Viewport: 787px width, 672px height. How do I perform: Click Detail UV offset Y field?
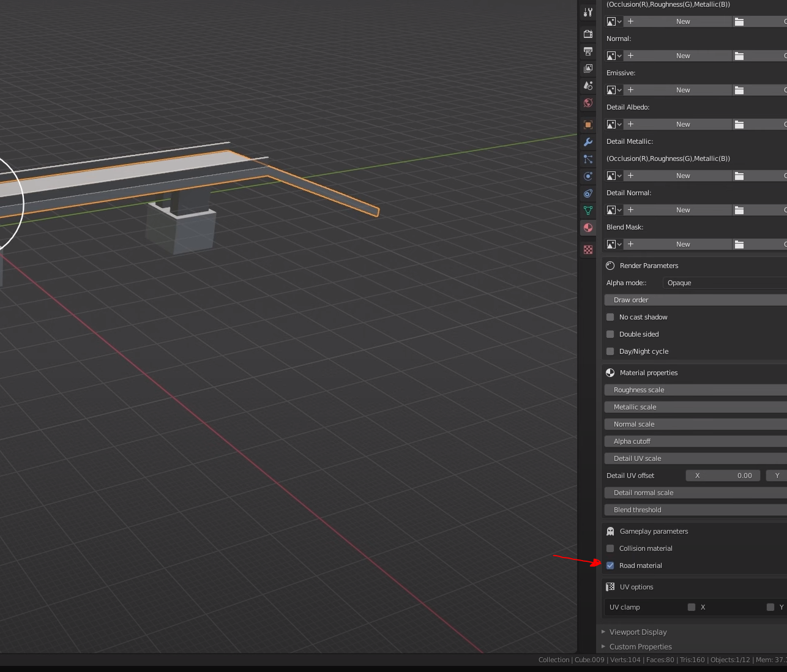point(777,476)
